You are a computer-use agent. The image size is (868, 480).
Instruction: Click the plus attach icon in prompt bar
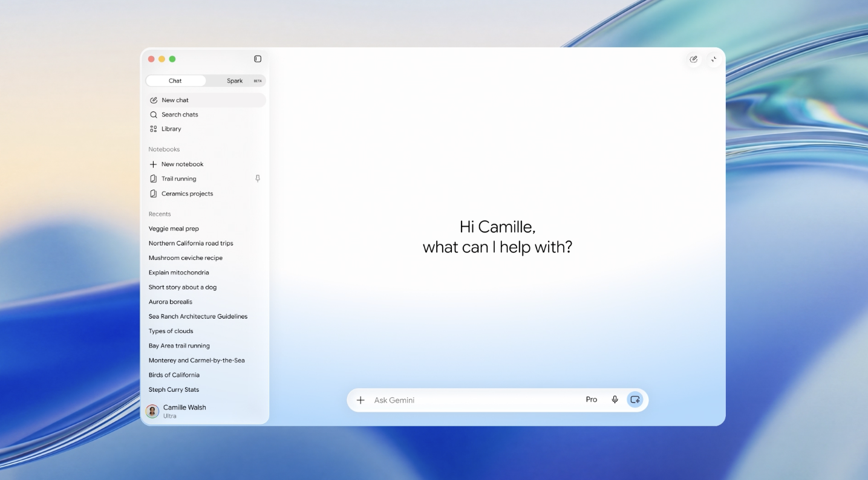click(361, 400)
